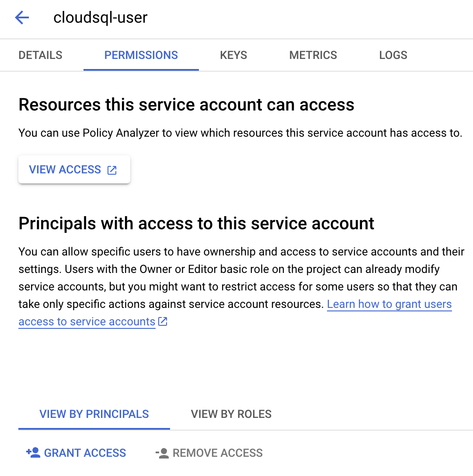Screen dimensions: 473x476
Task: Click the back arrow next to cloudsql-user
Action: tap(21, 17)
